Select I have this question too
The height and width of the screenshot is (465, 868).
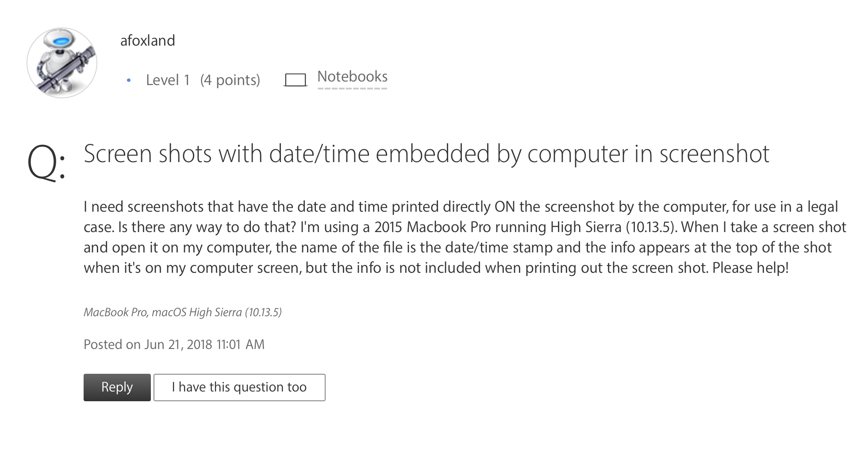pos(239,387)
